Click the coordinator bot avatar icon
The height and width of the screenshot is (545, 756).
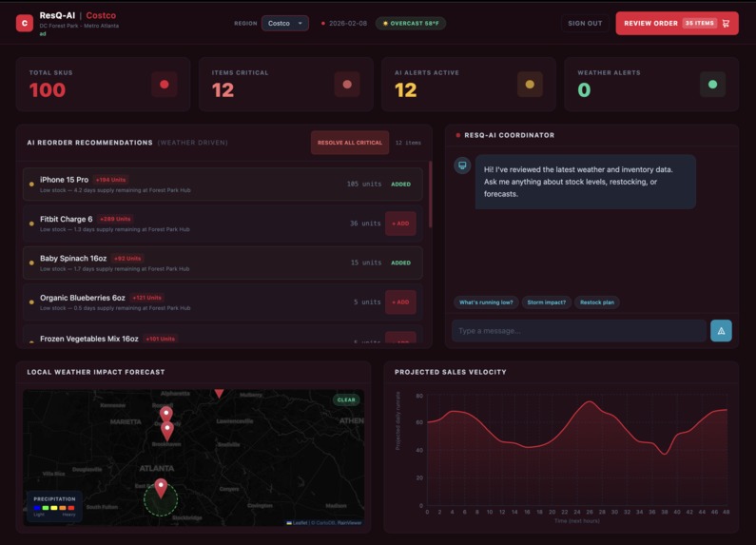pos(462,165)
